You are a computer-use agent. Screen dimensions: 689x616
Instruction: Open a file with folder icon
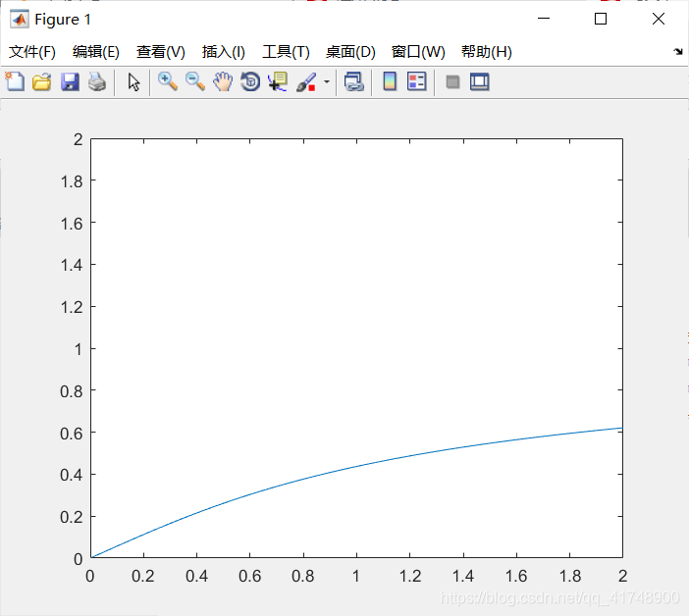42,82
